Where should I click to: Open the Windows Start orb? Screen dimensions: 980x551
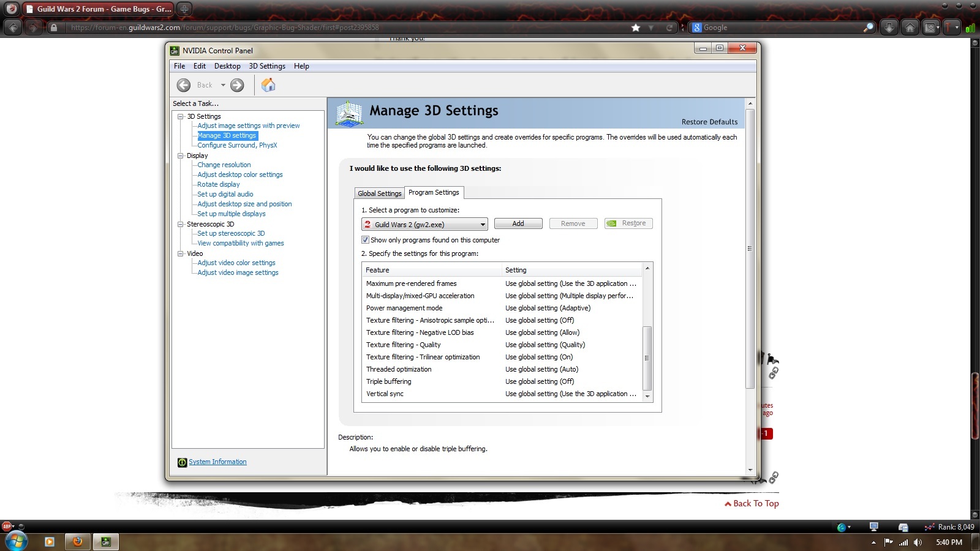pyautogui.click(x=16, y=541)
